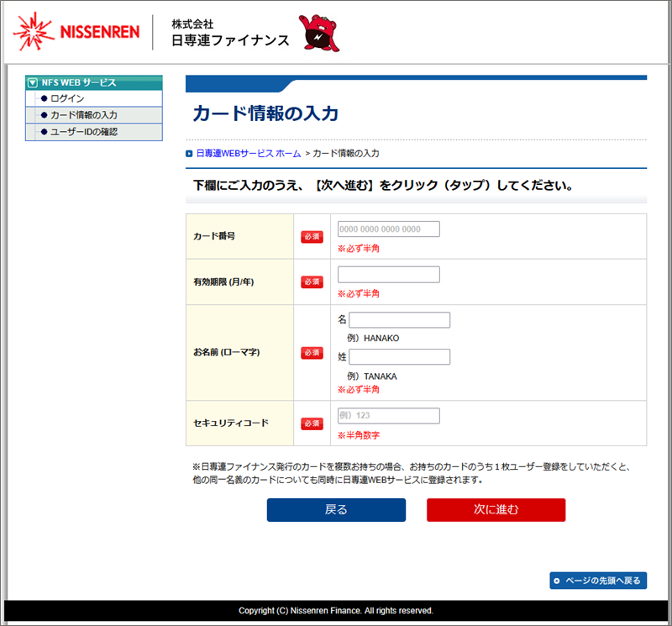Select カード情報の入力 in the sidebar

83,115
